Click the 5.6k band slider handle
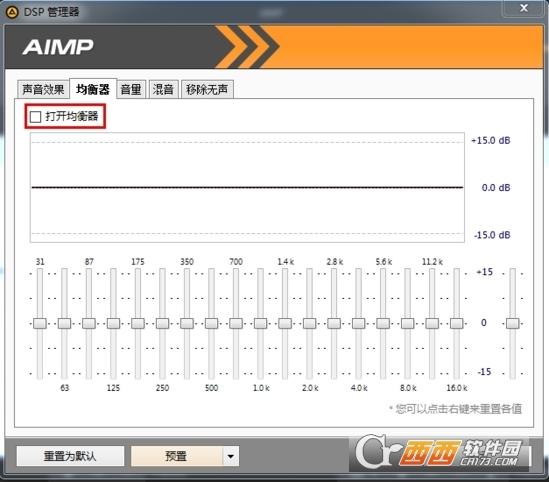This screenshot has width=549, height=482. click(x=383, y=323)
